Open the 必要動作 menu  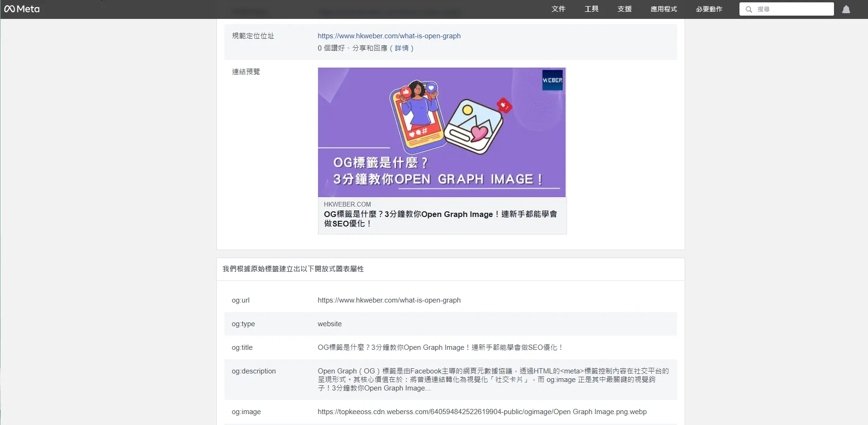click(709, 9)
